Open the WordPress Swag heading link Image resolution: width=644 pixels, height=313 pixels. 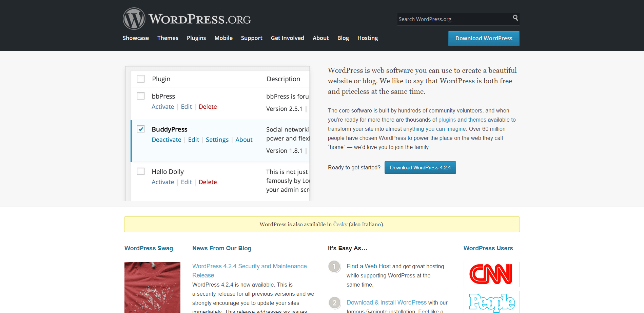149,248
